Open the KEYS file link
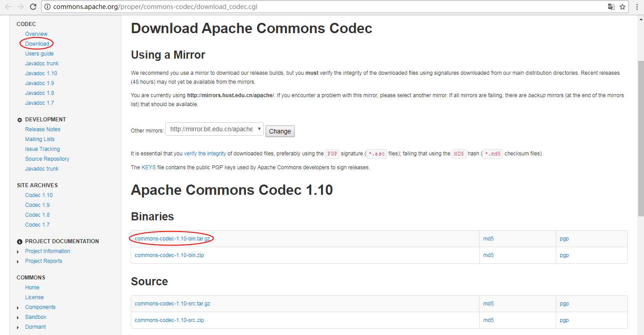The image size is (644, 335). 148,167
